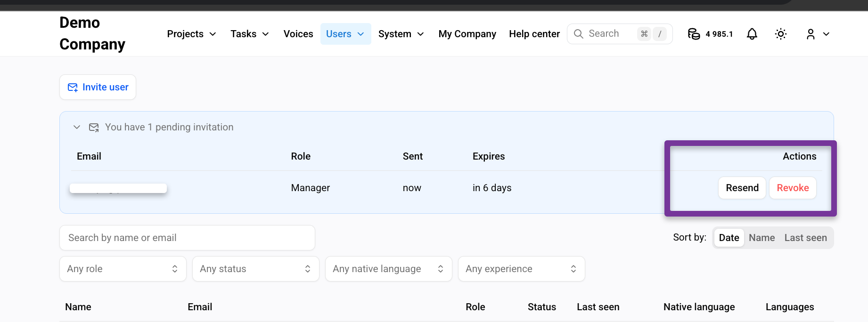
Task: Click the Search by name or email field
Action: click(187, 238)
